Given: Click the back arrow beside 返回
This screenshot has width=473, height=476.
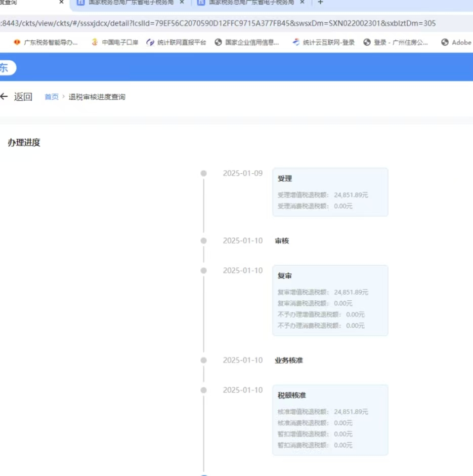Looking at the screenshot, I should point(5,96).
